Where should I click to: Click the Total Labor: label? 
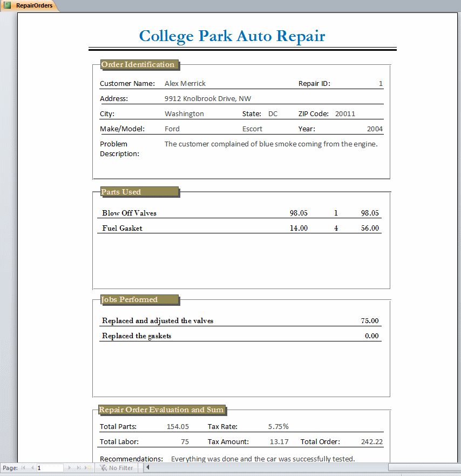(119, 442)
